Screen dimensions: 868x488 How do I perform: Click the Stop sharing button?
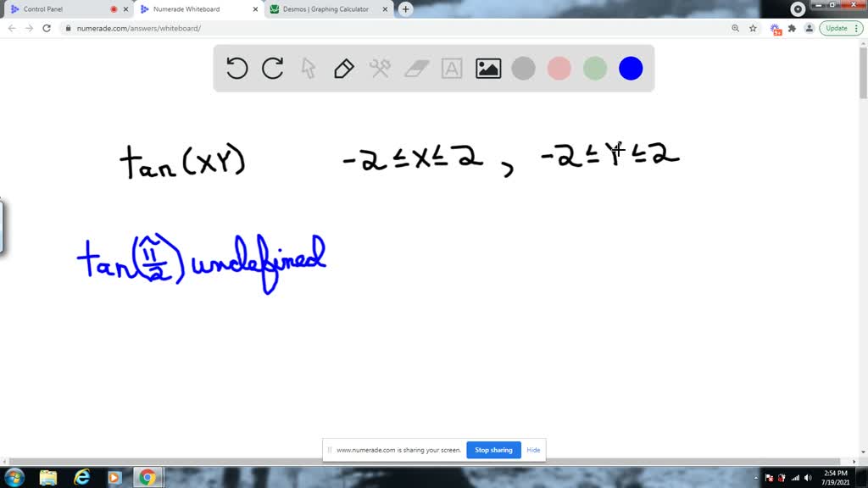click(x=493, y=450)
